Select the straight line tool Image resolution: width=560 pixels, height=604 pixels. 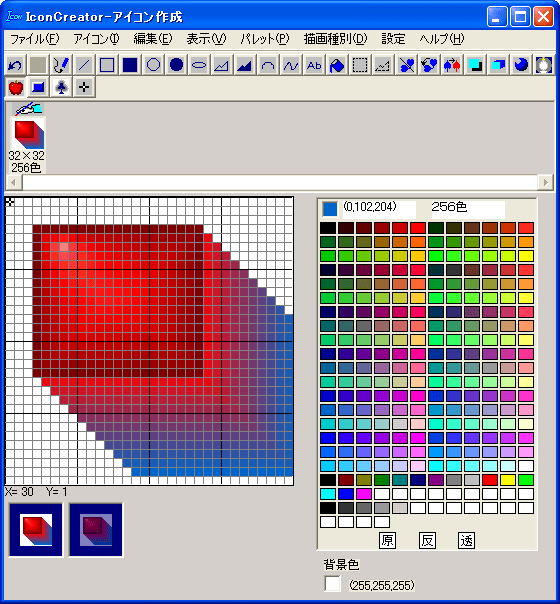[84, 65]
